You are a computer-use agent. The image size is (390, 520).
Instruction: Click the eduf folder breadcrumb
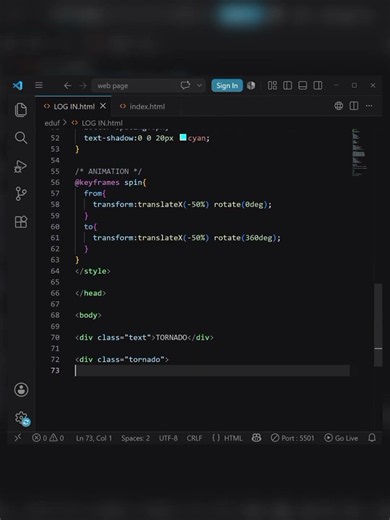52,123
